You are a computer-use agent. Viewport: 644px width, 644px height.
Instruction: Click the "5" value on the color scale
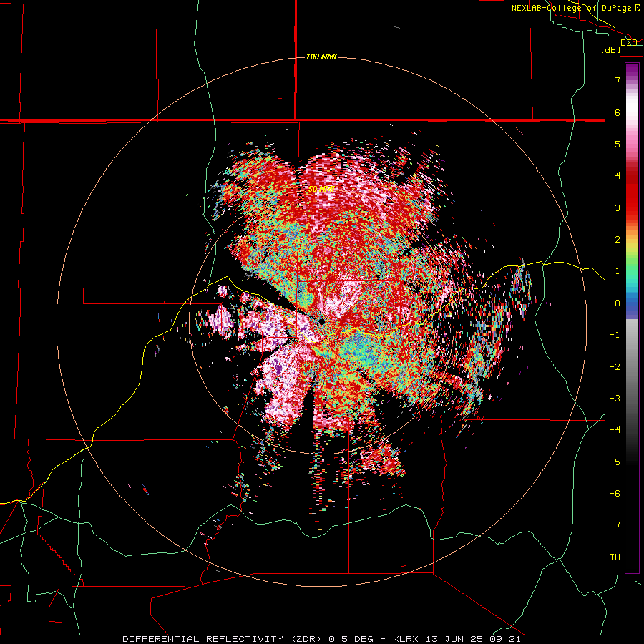618,144
